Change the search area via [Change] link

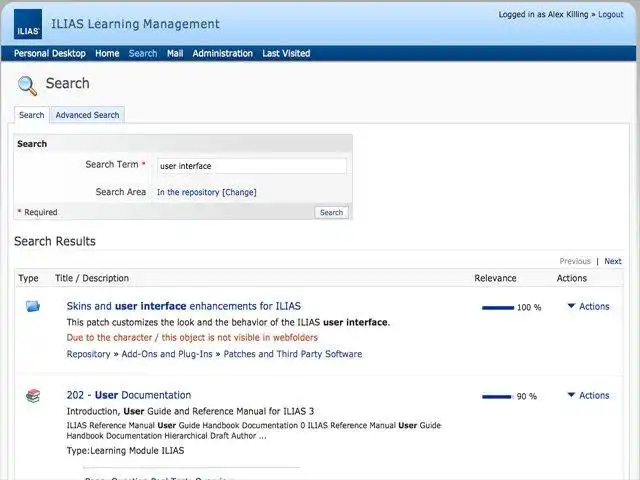click(x=239, y=192)
